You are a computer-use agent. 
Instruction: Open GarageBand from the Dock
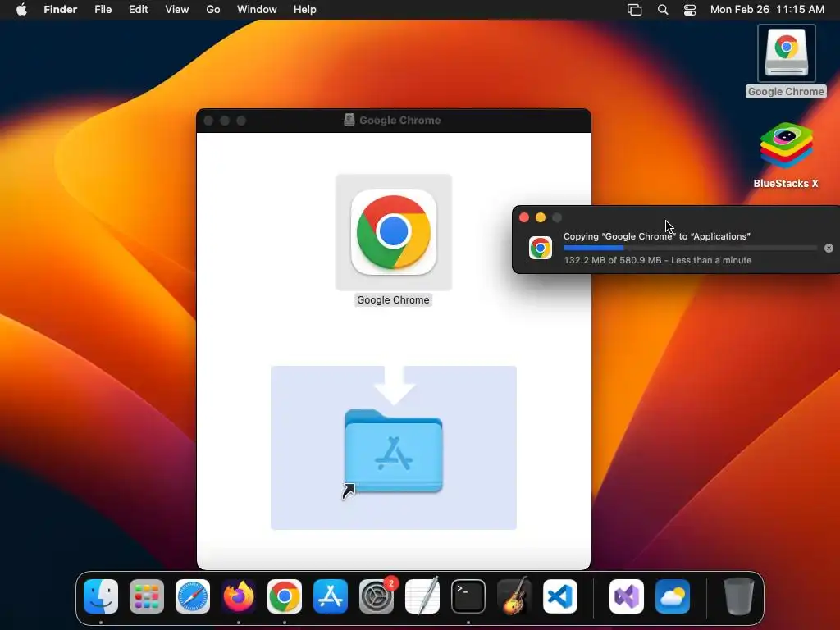pyautogui.click(x=514, y=596)
